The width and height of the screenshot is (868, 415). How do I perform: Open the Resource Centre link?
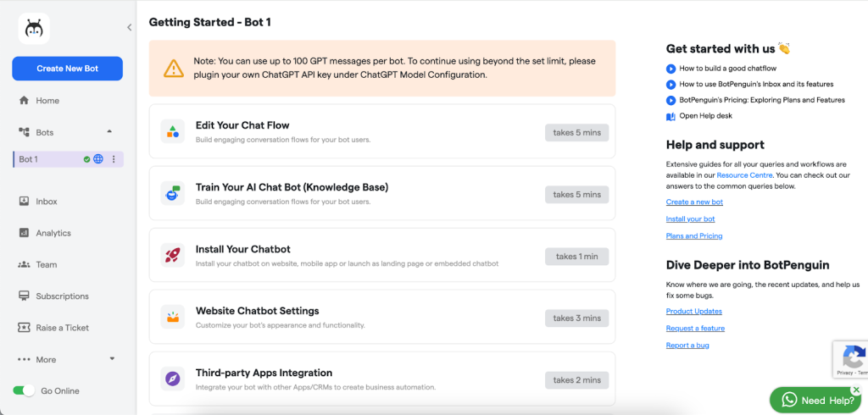click(744, 175)
